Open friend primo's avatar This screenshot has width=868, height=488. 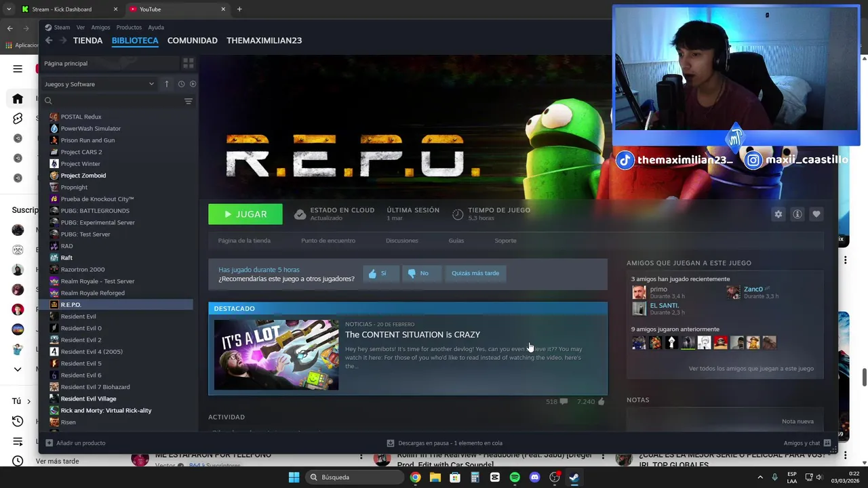[639, 292]
